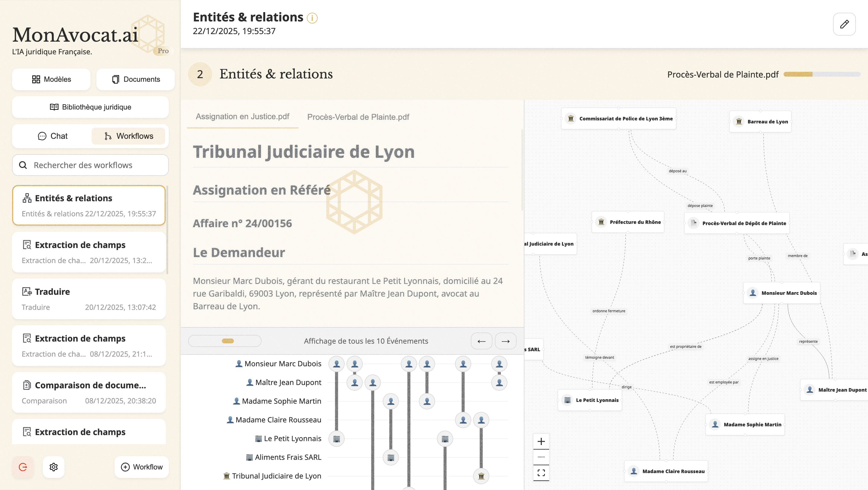The image size is (868, 490).
Task: Open the Modèles section
Action: click(x=51, y=79)
